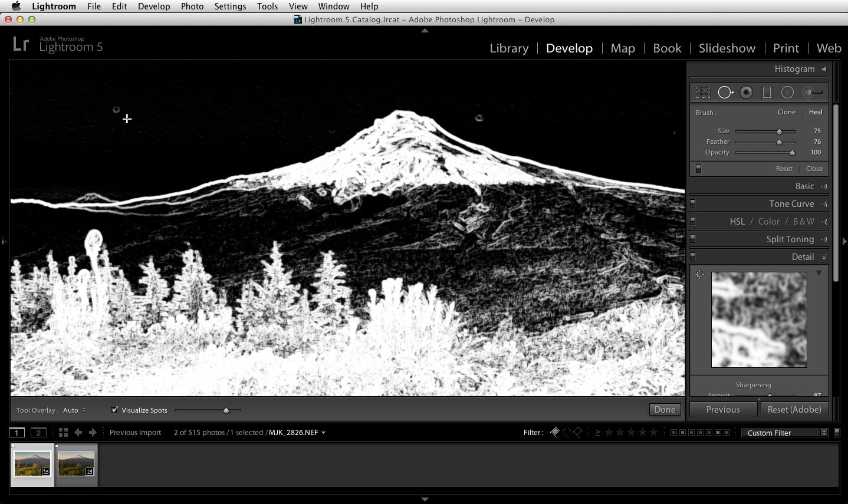Select the Spot Removal tool

(x=725, y=93)
